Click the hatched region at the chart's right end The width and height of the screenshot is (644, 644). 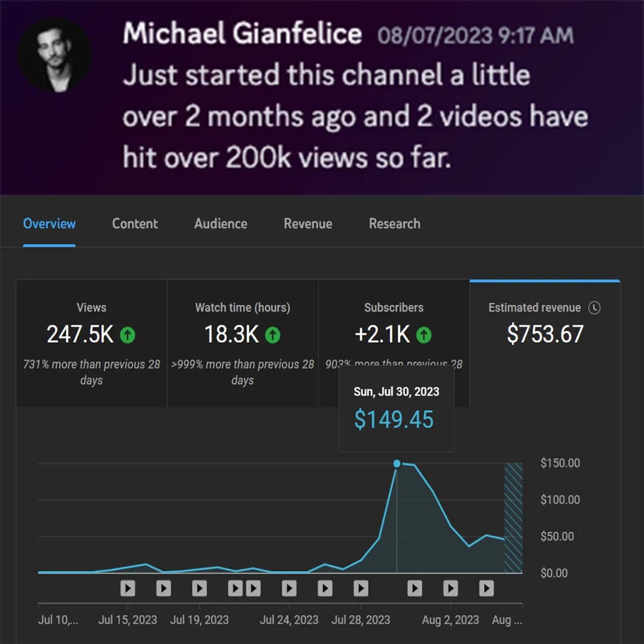point(513,518)
